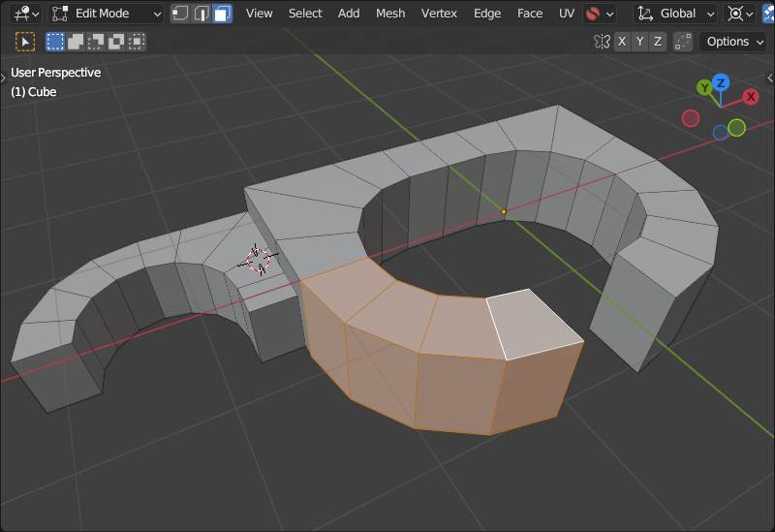Toggle Z axis mirror
This screenshot has width=775, height=532.
pos(658,42)
